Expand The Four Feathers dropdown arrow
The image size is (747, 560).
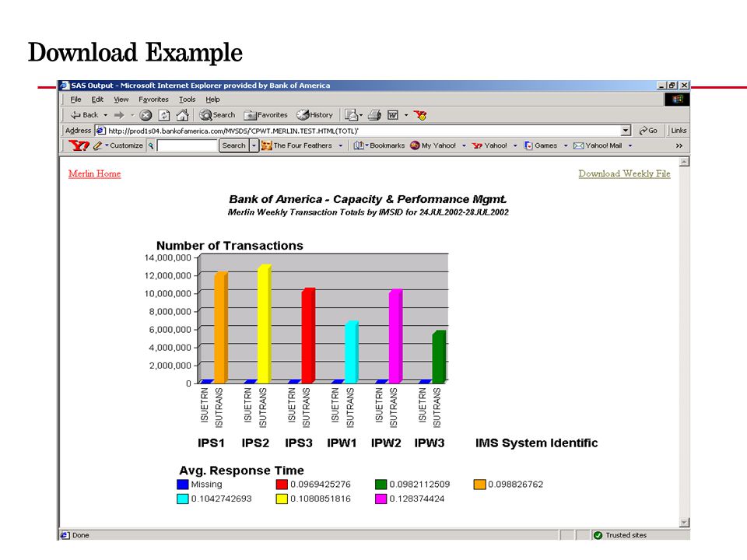pos(341,145)
